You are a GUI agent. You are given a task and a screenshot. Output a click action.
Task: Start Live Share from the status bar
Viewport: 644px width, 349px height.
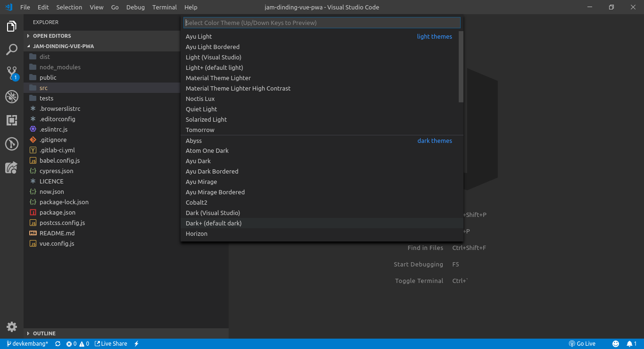coord(111,343)
